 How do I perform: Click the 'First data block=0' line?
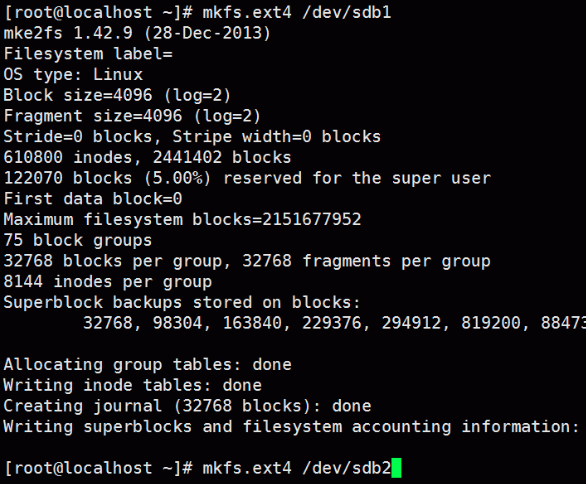click(93, 198)
